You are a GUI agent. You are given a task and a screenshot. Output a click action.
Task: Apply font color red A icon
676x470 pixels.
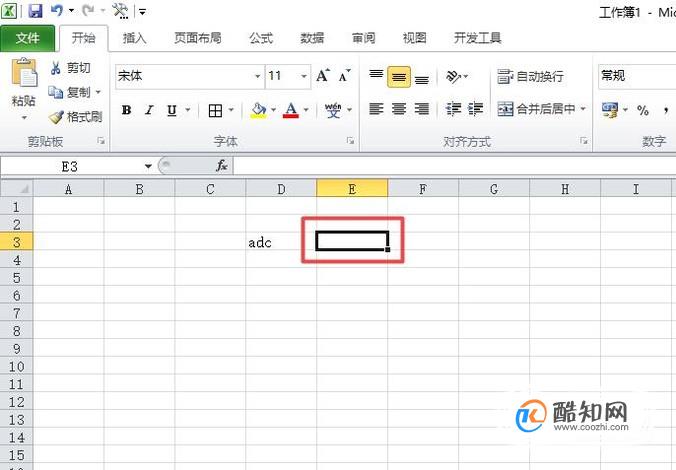tap(291, 111)
